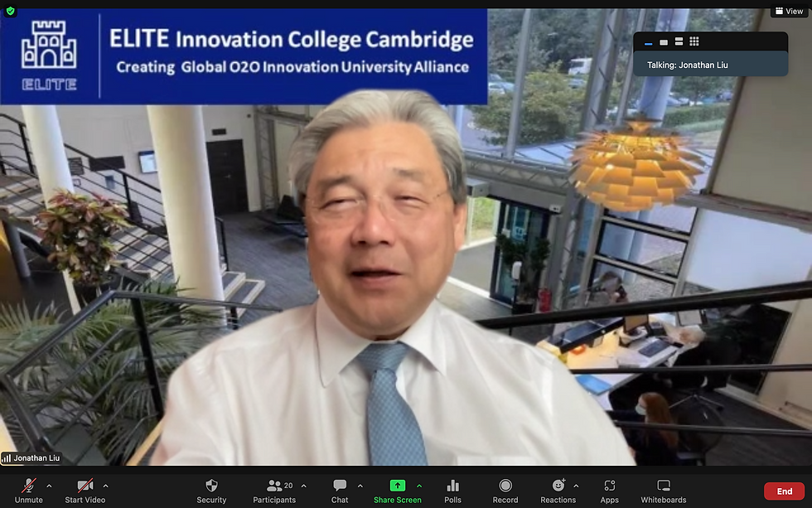
Task: Unmute the microphone
Action: coord(28,491)
